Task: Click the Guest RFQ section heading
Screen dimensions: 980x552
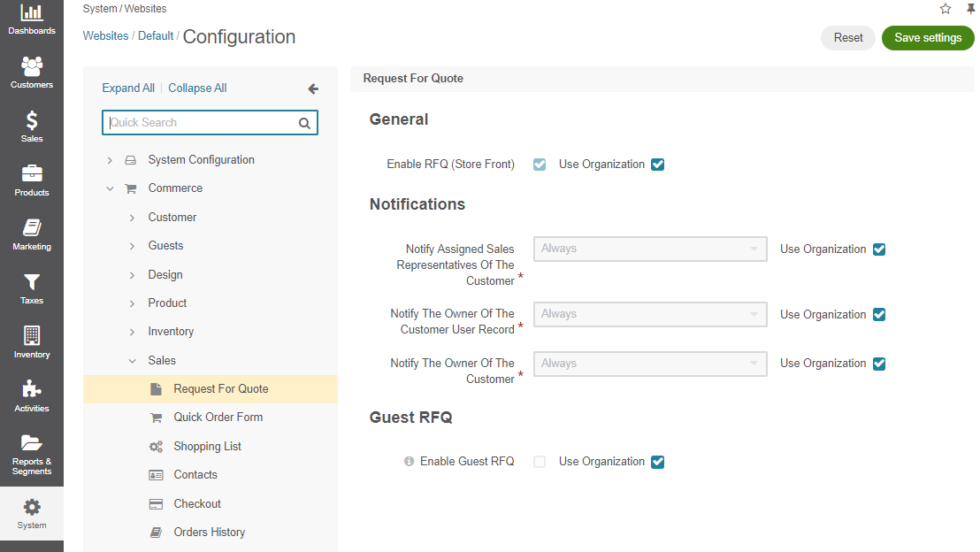Action: [x=410, y=417]
